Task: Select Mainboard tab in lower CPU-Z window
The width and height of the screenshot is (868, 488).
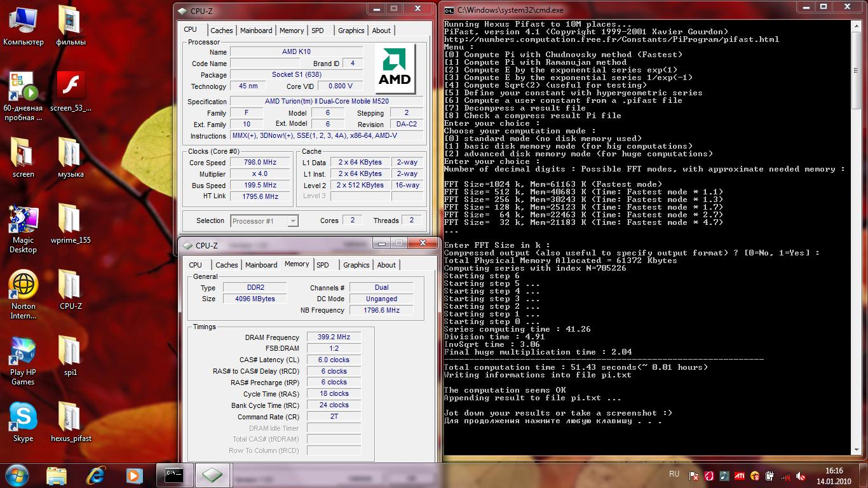Action: pos(261,265)
